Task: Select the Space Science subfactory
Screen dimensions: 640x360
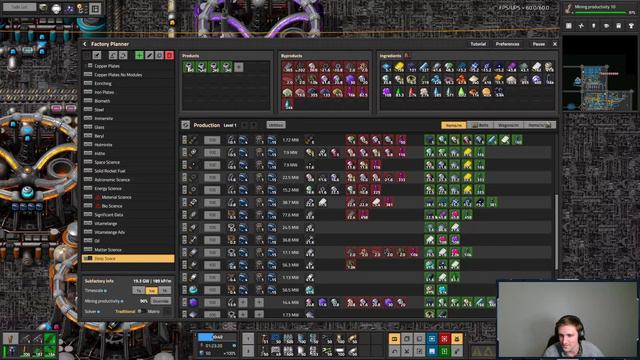Action: [x=128, y=162]
